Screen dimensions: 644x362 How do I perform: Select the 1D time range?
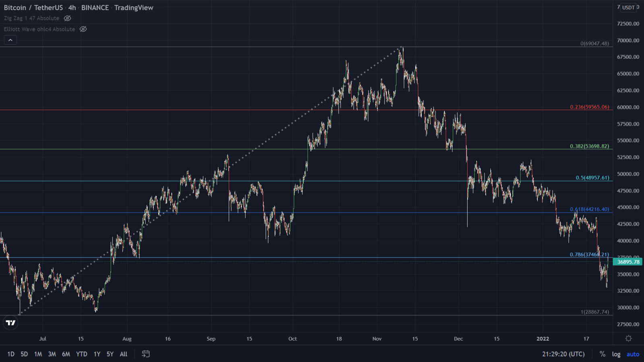tap(11, 354)
